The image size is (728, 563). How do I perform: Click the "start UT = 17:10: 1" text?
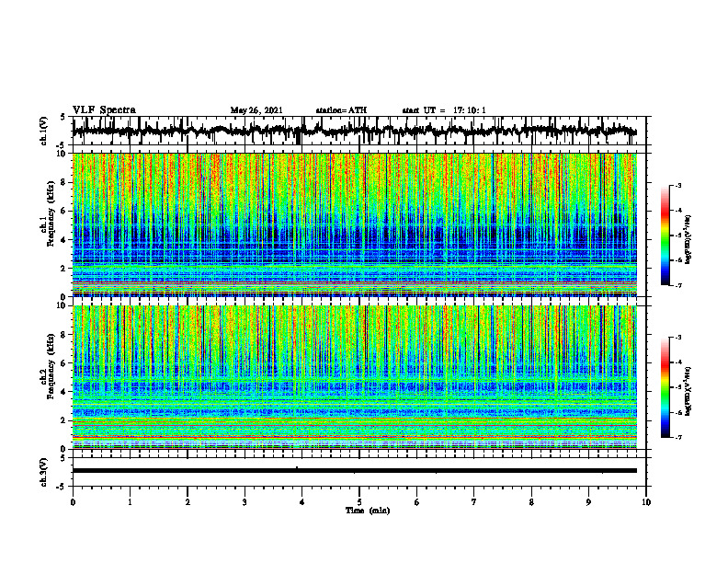pos(444,110)
